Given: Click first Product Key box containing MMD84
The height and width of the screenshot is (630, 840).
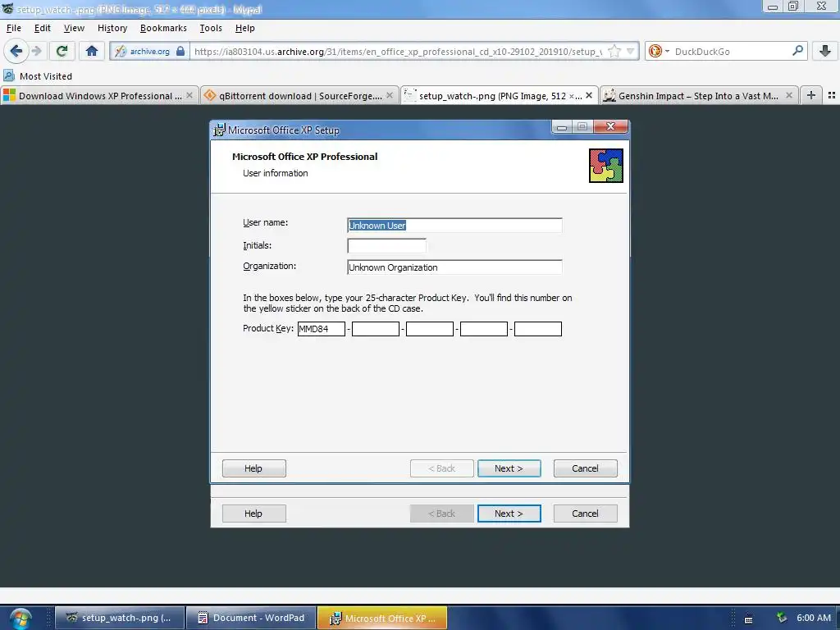Looking at the screenshot, I should (321, 328).
